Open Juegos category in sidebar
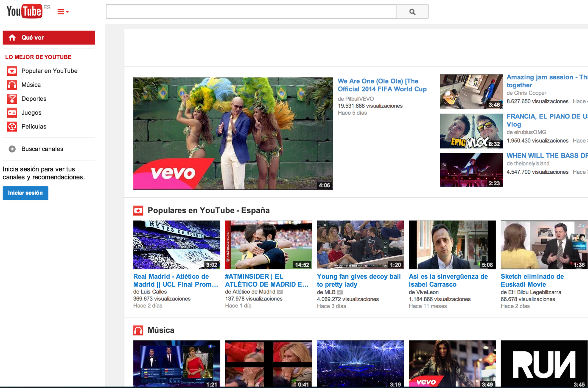This screenshot has height=388, width=588. (31, 113)
